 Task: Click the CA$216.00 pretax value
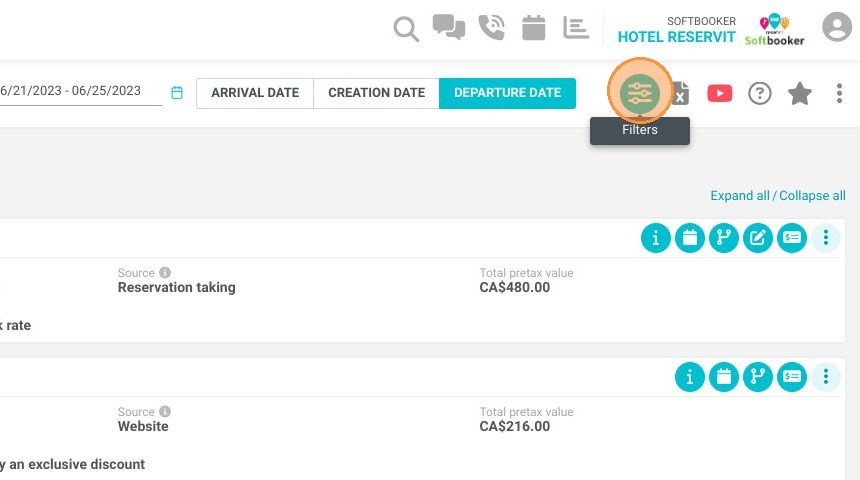(514, 426)
